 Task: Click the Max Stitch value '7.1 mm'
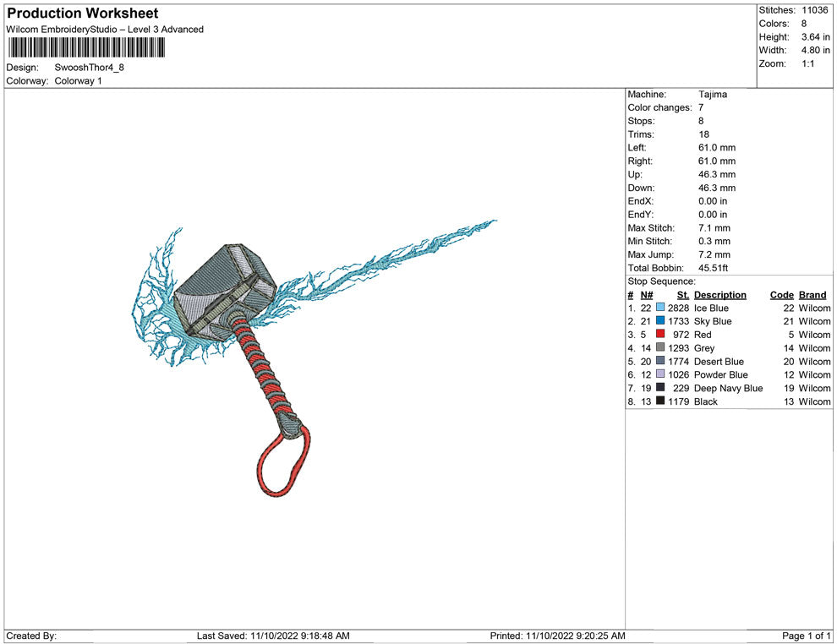(x=714, y=228)
